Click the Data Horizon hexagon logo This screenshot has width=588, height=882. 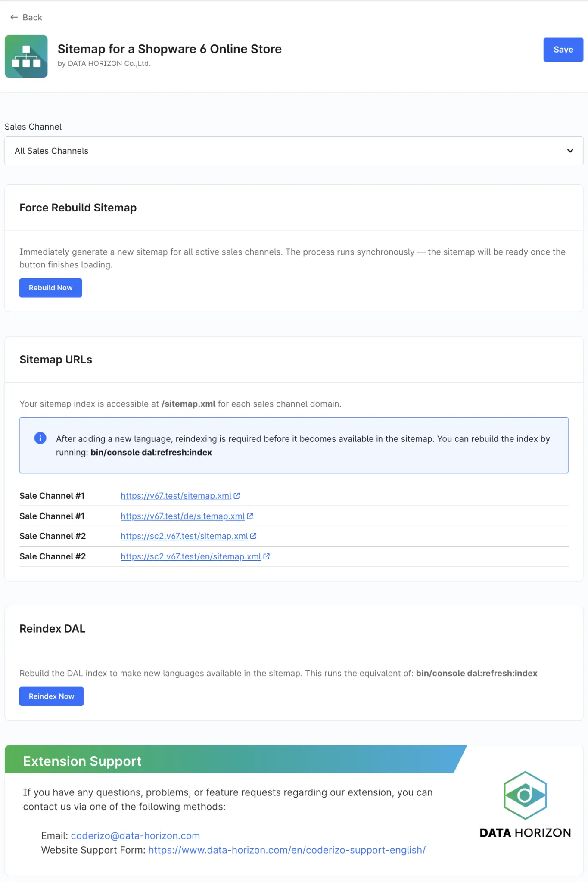click(x=525, y=795)
